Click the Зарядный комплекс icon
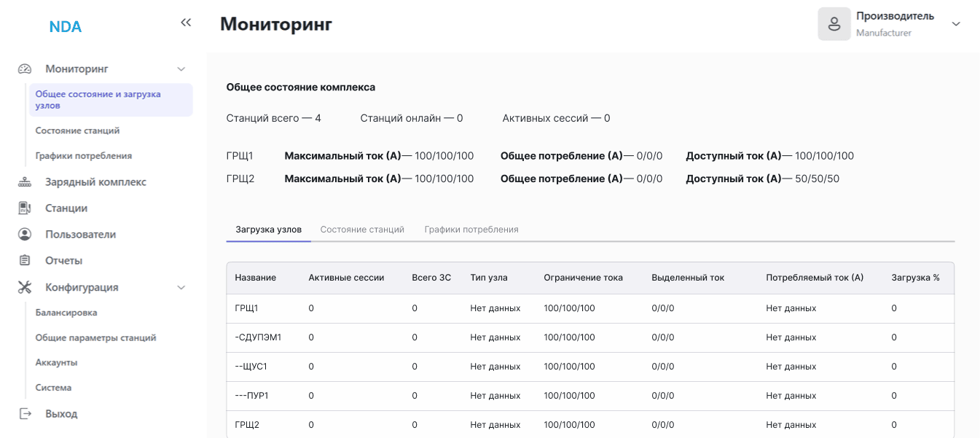Viewport: 980px width, 438px height. 25,182
